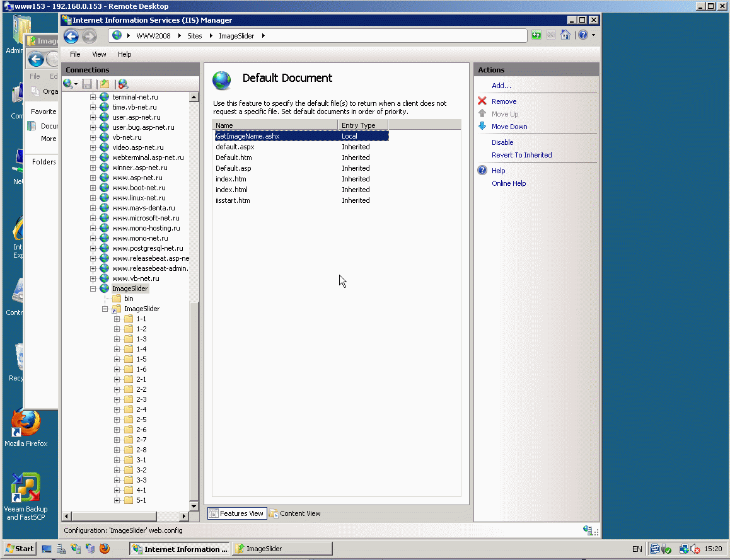Expand the www.mono-net.ru site node
The height and width of the screenshot is (560, 730).
pos(93,238)
